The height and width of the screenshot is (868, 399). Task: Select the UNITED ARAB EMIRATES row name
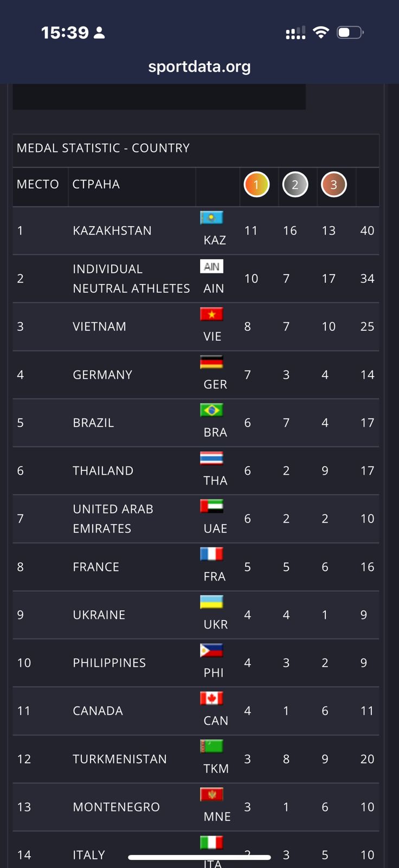(x=113, y=519)
